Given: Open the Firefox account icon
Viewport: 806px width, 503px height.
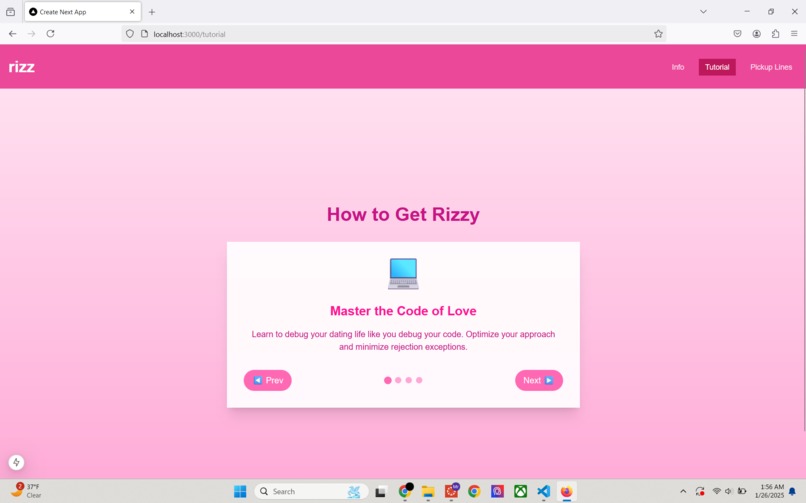Looking at the screenshot, I should pyautogui.click(x=757, y=34).
